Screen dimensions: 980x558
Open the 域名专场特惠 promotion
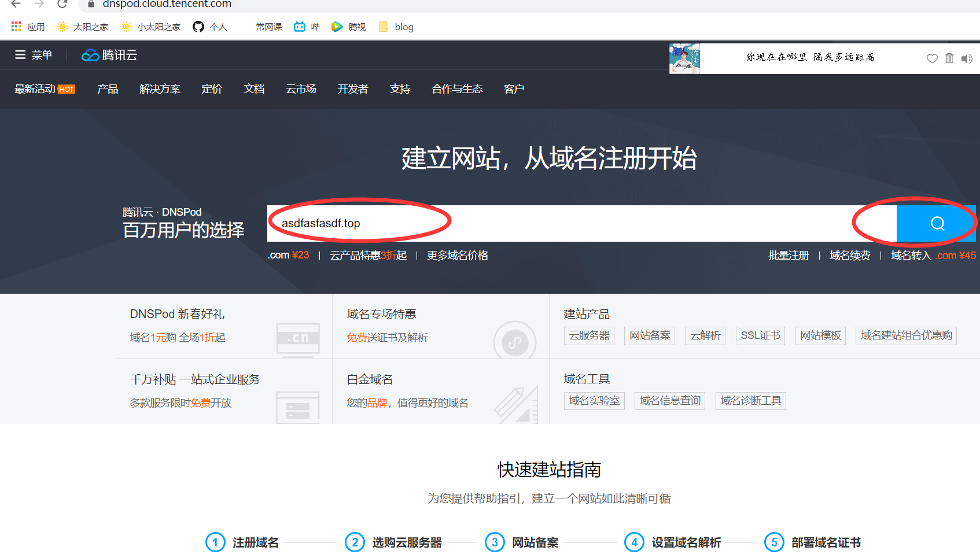(x=381, y=314)
